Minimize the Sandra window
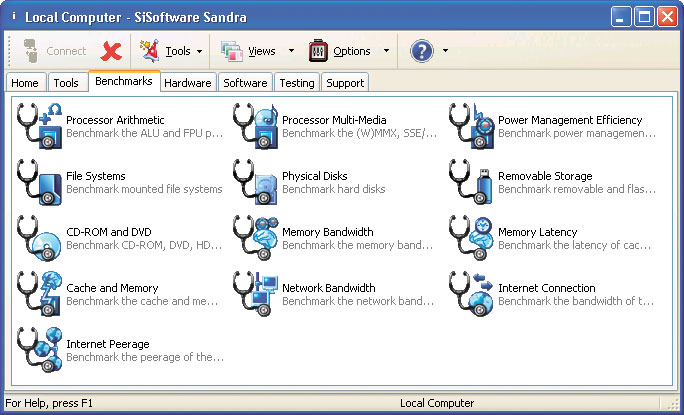 pos(621,17)
